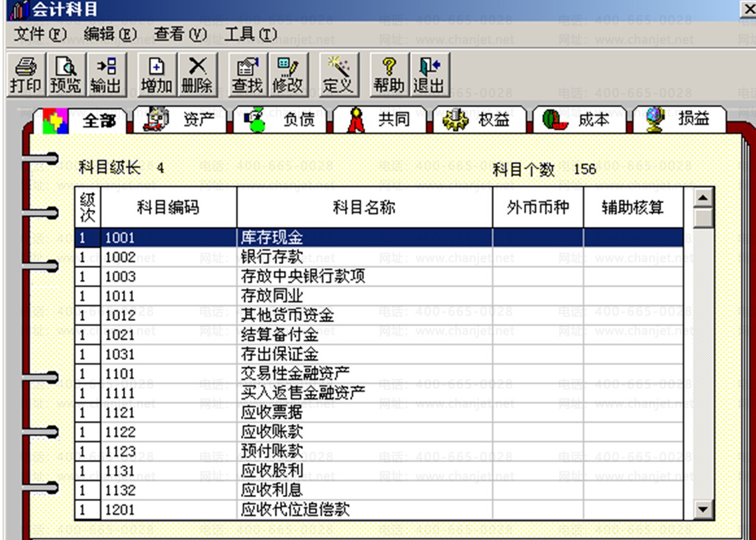Open 预览 print preview
The image size is (756, 540).
(66, 75)
